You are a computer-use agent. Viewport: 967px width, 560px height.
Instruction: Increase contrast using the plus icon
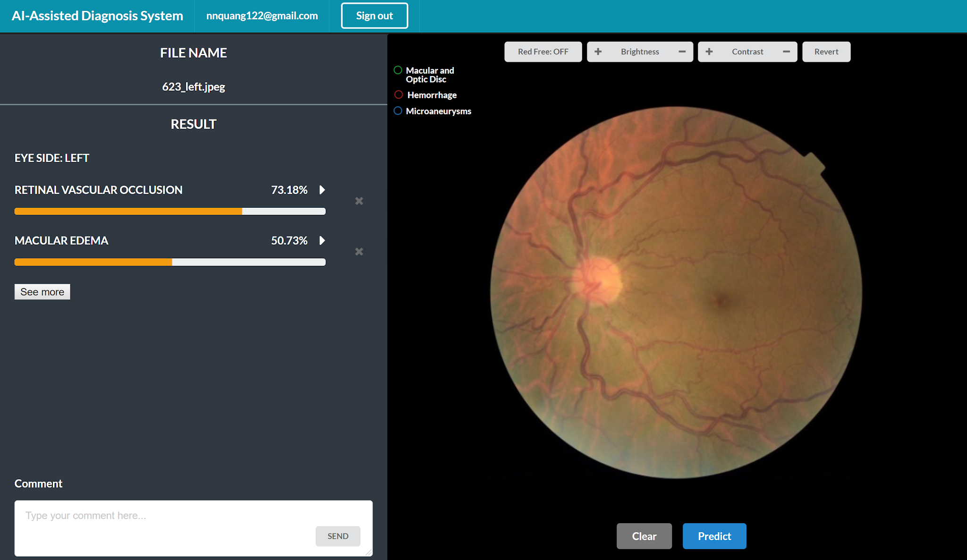[x=709, y=51]
